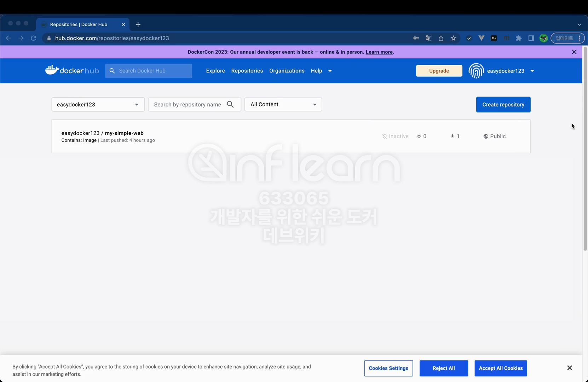Click the 'Last pushed: 4 hours ago' text

[x=127, y=140]
